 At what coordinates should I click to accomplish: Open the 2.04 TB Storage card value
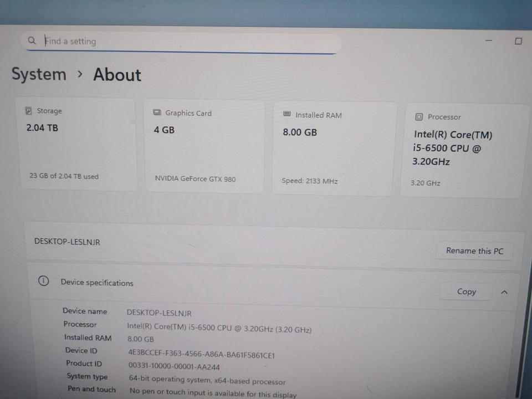click(42, 128)
